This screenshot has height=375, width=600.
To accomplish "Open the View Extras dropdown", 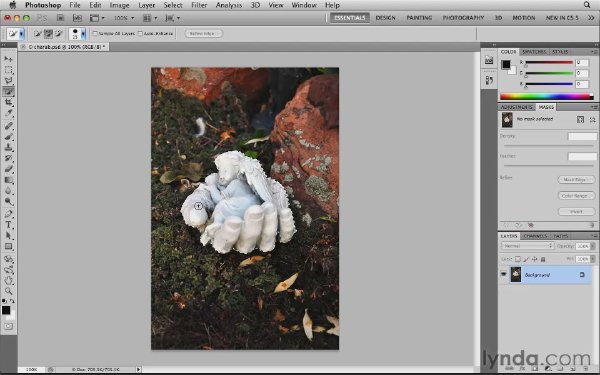I will point(97,18).
